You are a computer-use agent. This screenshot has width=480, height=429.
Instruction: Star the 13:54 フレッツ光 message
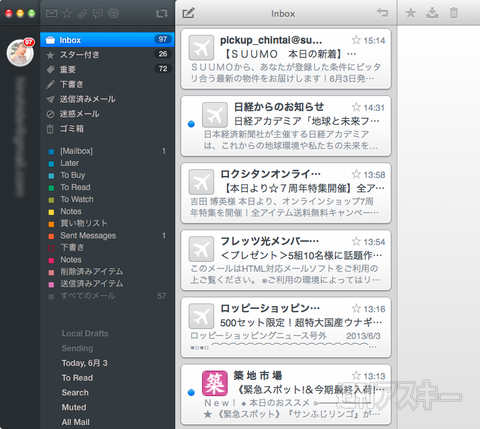(356, 241)
